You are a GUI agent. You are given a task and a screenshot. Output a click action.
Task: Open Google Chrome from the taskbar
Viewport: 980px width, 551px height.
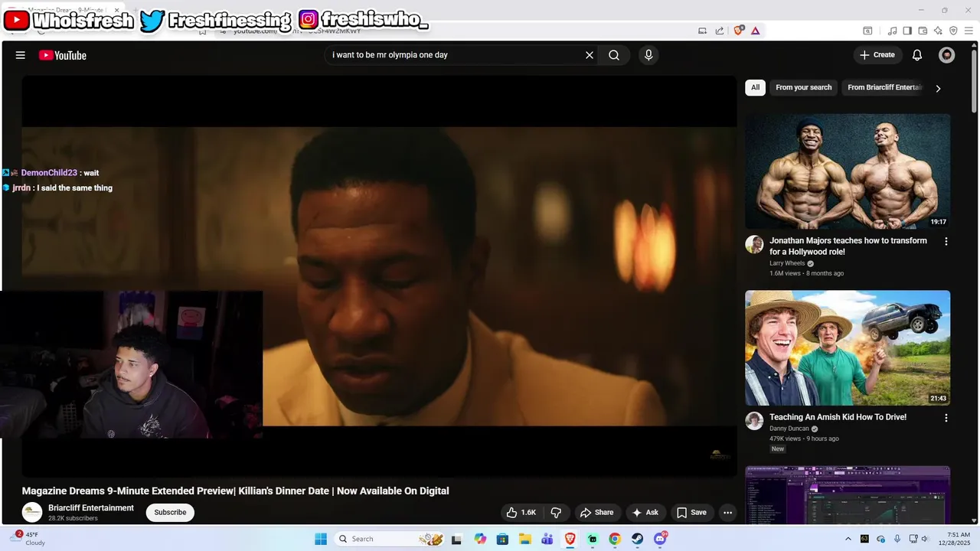point(615,539)
